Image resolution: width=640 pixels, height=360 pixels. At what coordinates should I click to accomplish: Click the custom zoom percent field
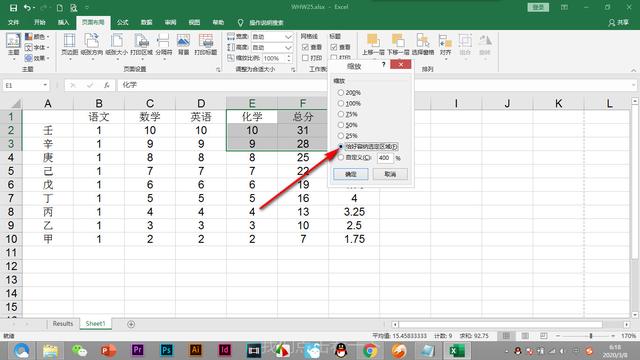click(x=384, y=158)
